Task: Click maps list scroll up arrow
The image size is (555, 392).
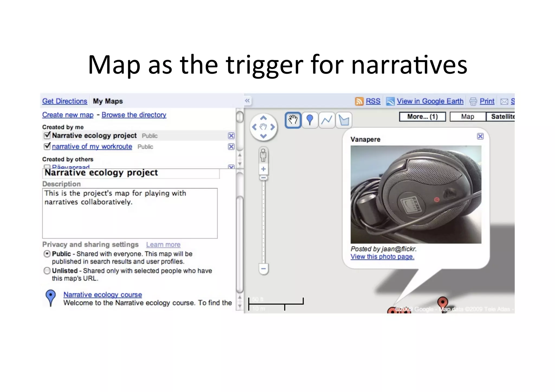Action: coord(240,155)
